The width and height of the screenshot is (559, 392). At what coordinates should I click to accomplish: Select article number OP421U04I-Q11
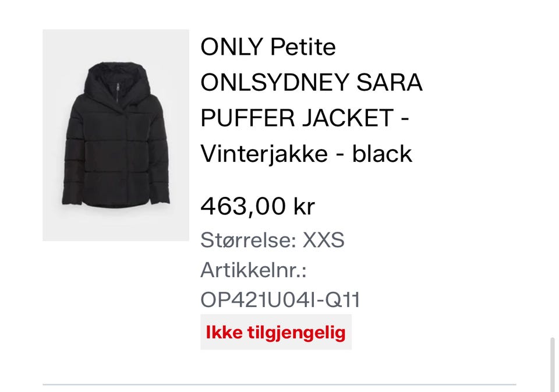[x=280, y=299]
